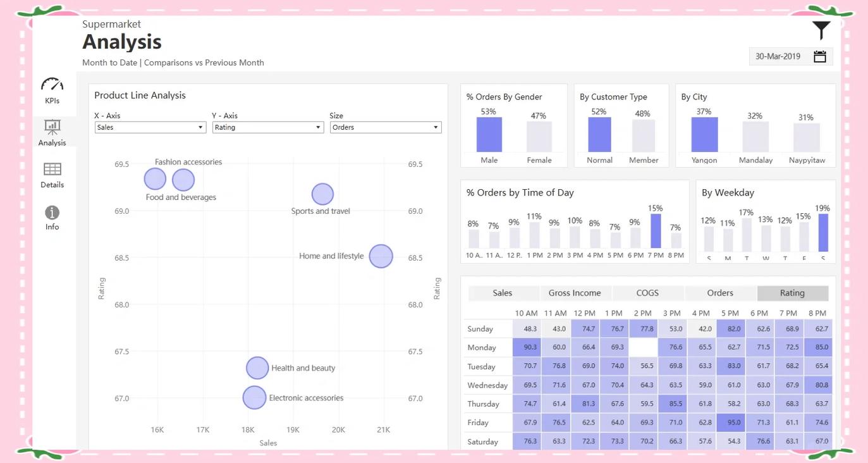Expand the Size Orders dropdown
The image size is (868, 463).
tap(386, 127)
